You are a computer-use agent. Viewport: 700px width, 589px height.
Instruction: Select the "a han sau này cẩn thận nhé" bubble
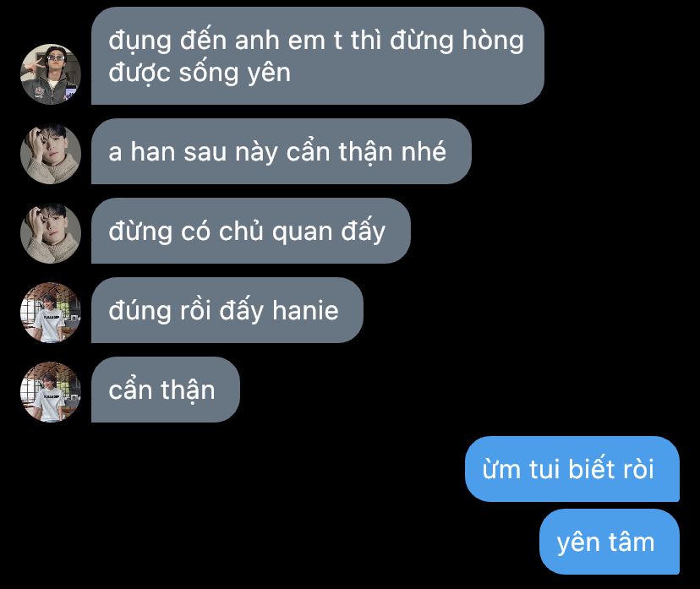(x=282, y=151)
